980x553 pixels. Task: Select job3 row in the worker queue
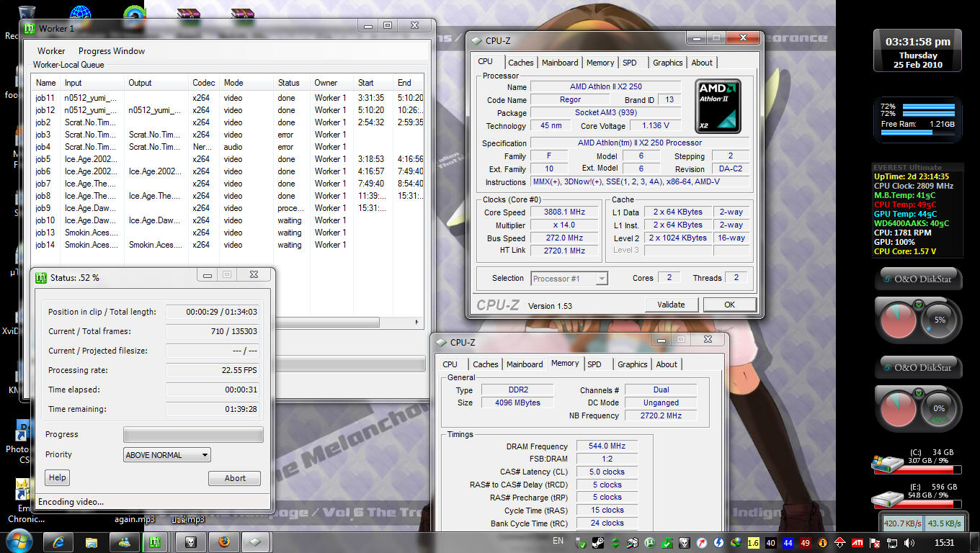228,135
